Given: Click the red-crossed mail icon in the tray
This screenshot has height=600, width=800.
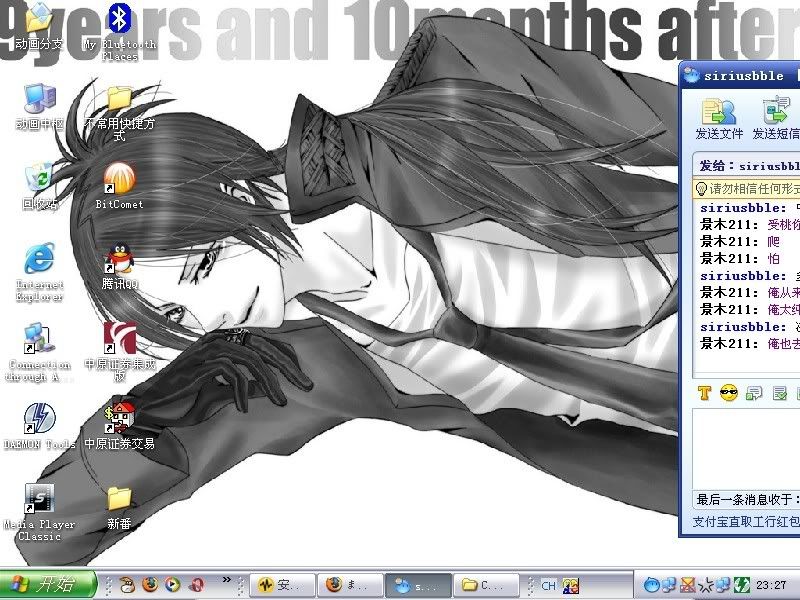Looking at the screenshot, I should click(688, 585).
